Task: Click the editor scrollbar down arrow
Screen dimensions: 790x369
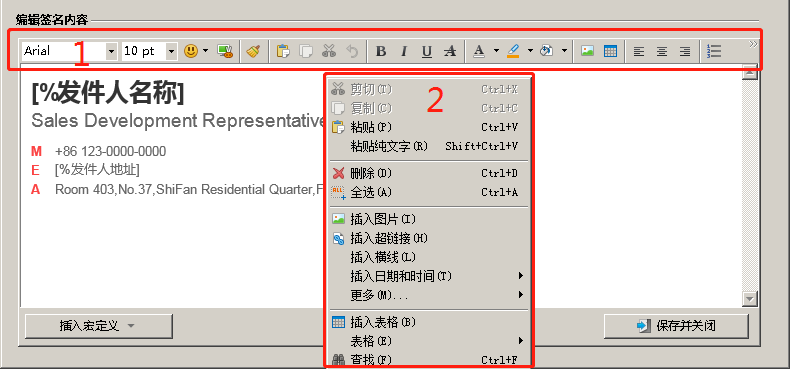Action: point(750,299)
